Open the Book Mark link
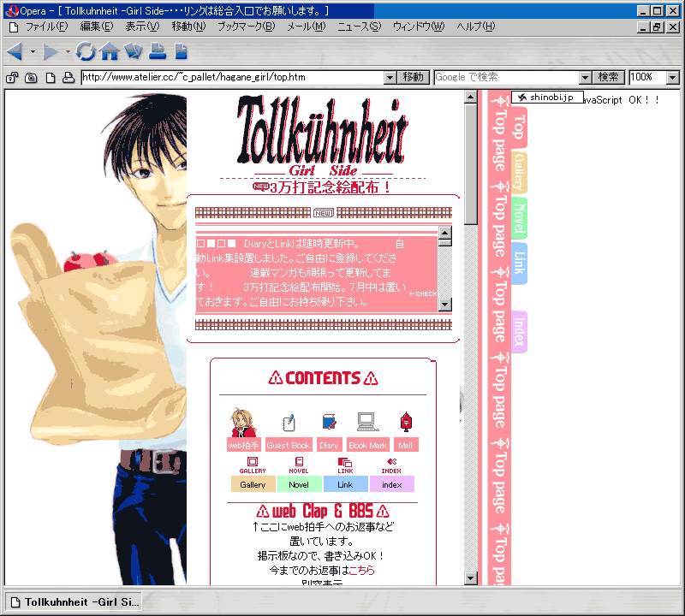This screenshot has width=685, height=616. click(368, 445)
